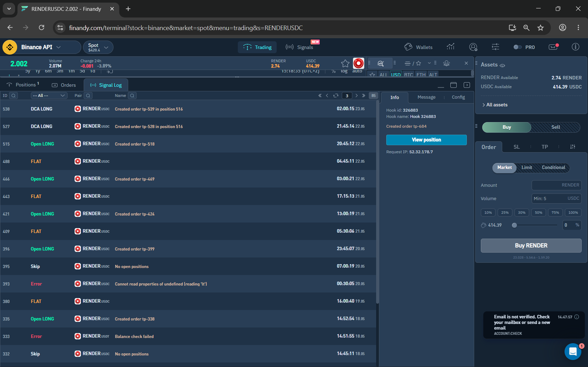Viewport: 588px width, 367px height.
Task: Click the Volume USDC input field
Action: 556,198
